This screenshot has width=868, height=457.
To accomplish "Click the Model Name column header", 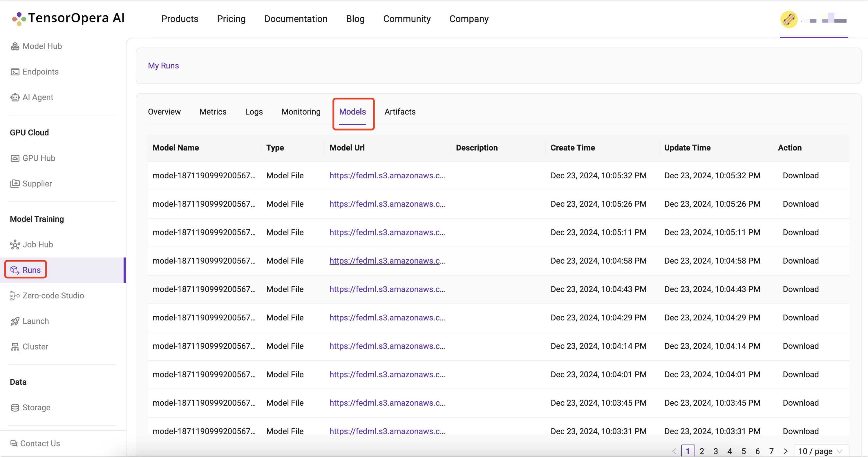I will point(176,148).
